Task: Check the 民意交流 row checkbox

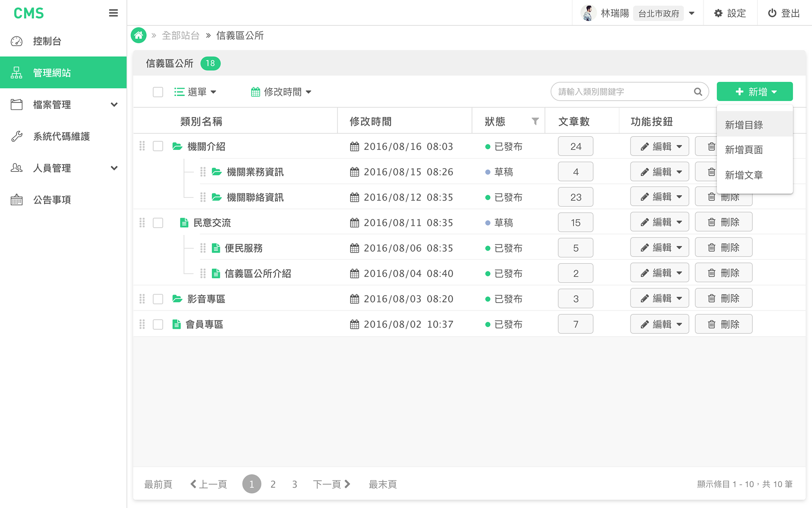Action: [158, 223]
